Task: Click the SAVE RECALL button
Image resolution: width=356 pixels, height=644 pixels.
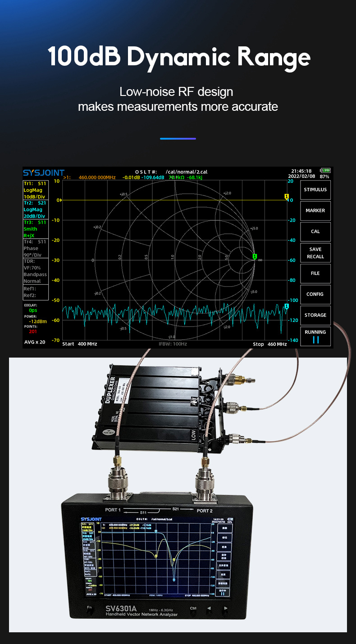Action: tap(315, 253)
